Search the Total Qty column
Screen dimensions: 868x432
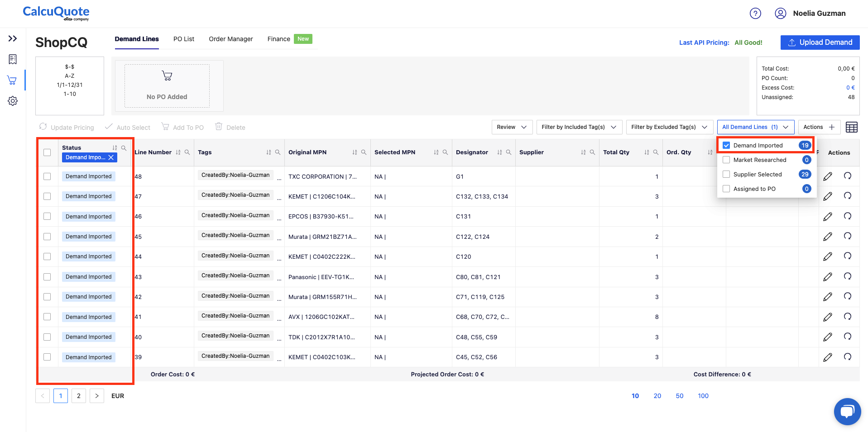tap(656, 152)
